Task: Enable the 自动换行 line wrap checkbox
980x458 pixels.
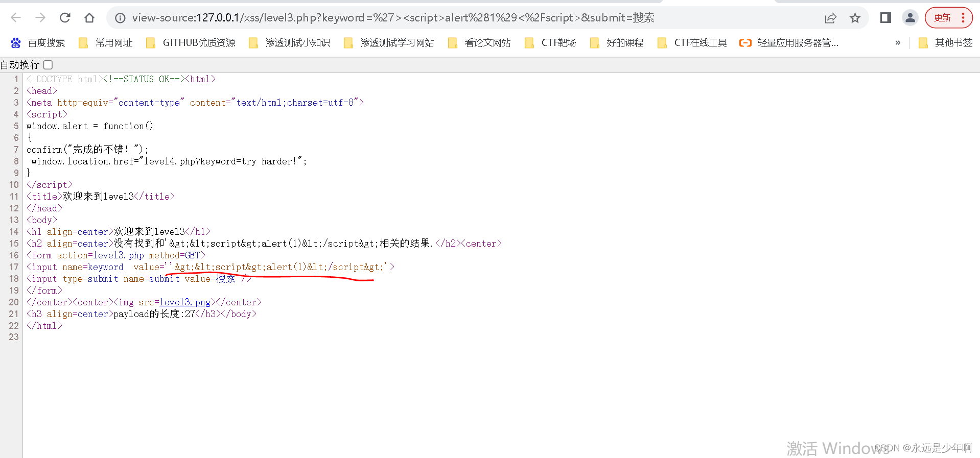Action: coord(48,65)
